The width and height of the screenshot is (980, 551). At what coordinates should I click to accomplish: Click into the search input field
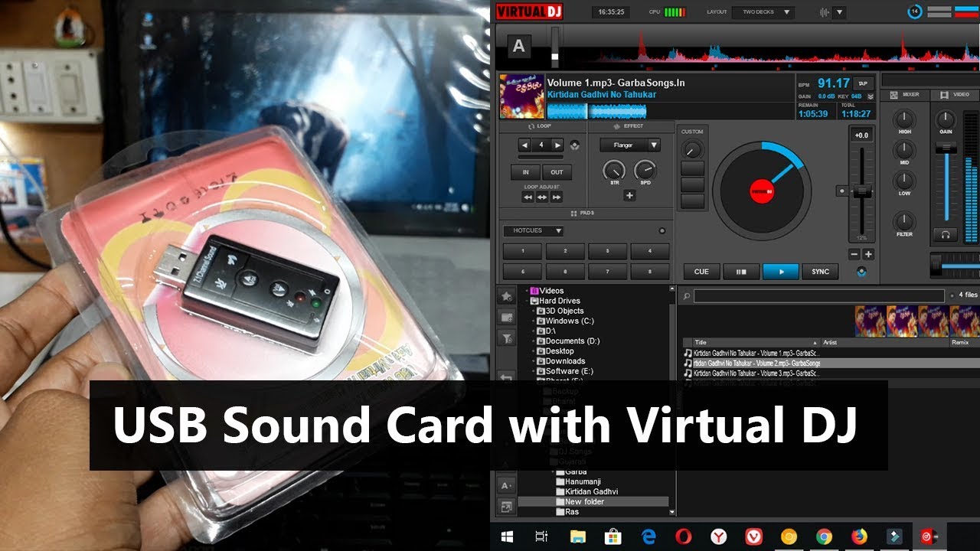click(820, 295)
